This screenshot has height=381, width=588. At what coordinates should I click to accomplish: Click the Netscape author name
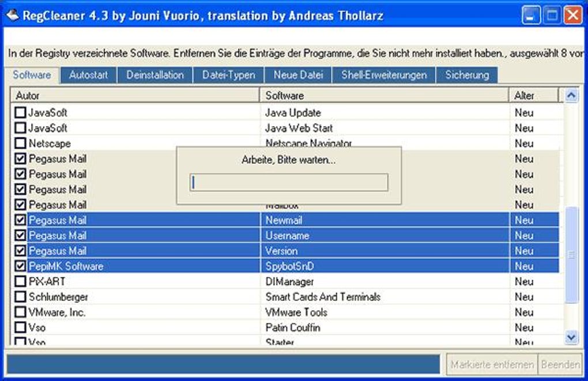point(50,144)
